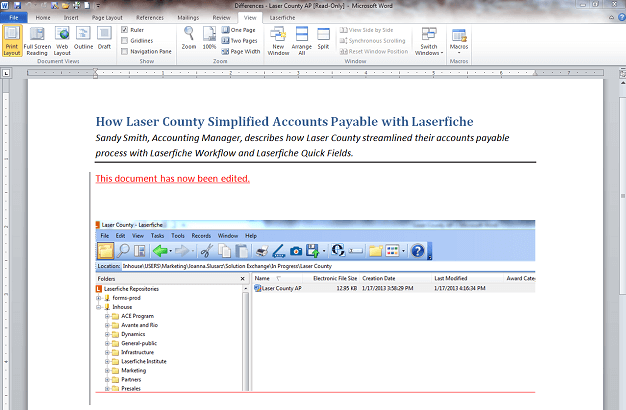
Task: Click the blue Help icon in Laserfiche toolbar
Action: click(418, 251)
